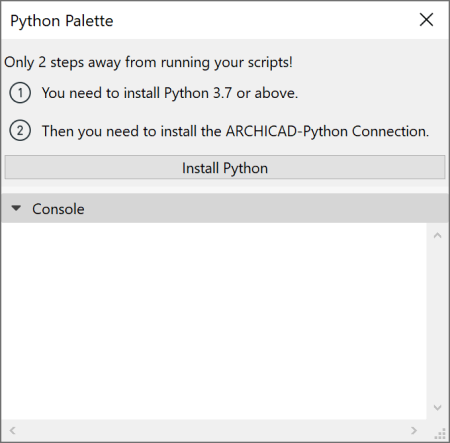Click the 'Only 2 steps away' heading text
The width and height of the screenshot is (450, 443).
(x=148, y=62)
